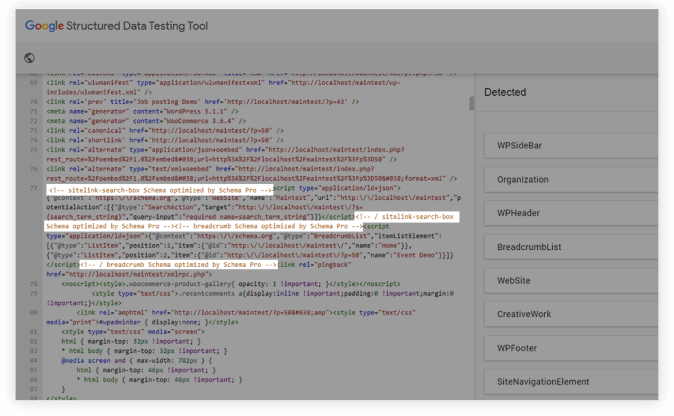Click the wlwmanifest link line 69
Viewport: 674px width, 416px height.
pos(223,87)
